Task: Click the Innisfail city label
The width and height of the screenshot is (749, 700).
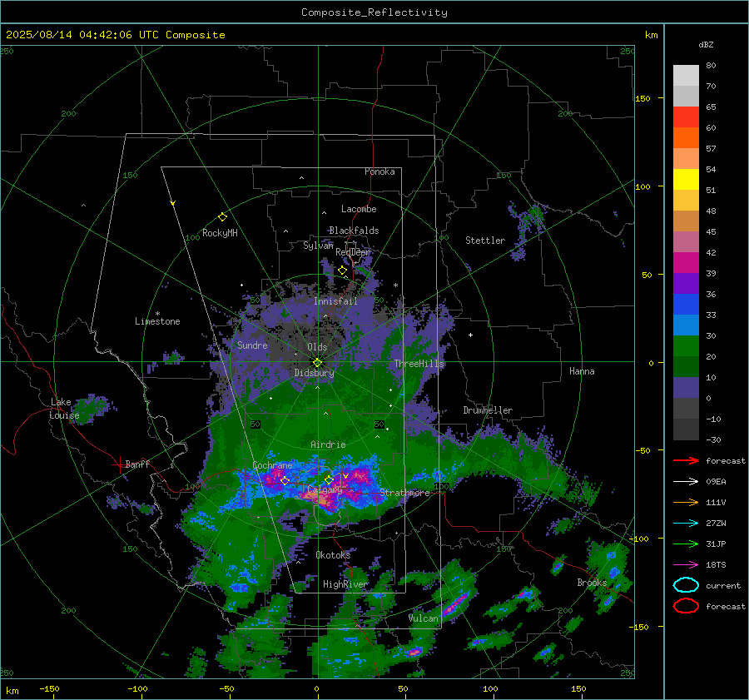Action: pos(335,301)
